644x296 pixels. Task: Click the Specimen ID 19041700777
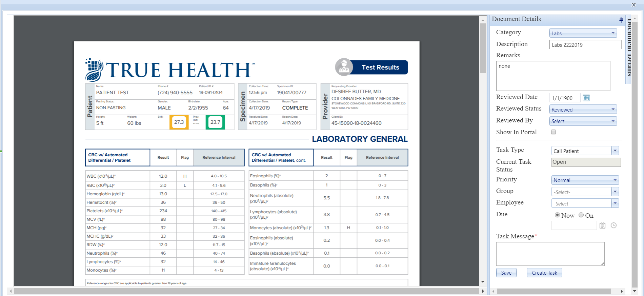tap(291, 93)
